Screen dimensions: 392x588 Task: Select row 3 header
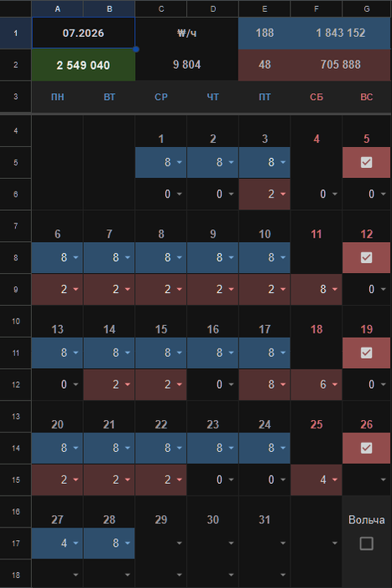(x=15, y=97)
